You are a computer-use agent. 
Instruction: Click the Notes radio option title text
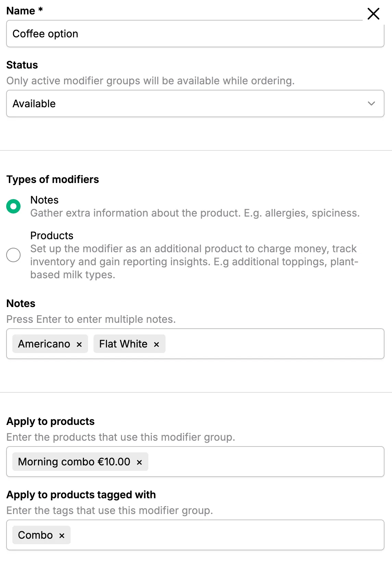[45, 200]
